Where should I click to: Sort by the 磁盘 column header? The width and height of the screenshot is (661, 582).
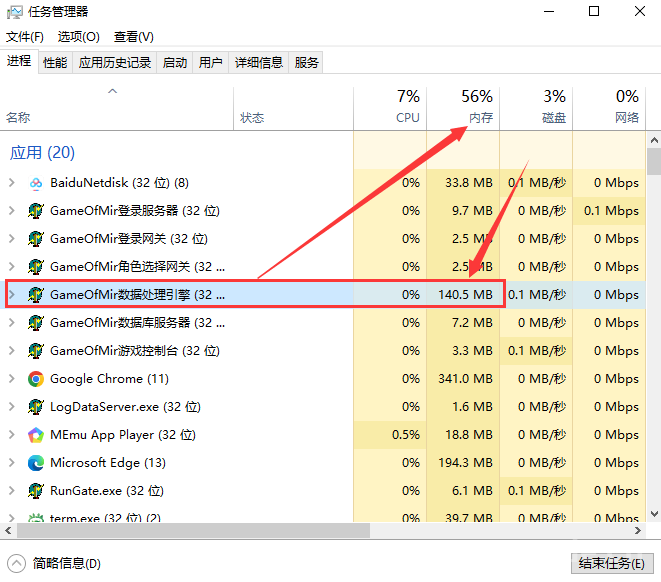coord(536,109)
